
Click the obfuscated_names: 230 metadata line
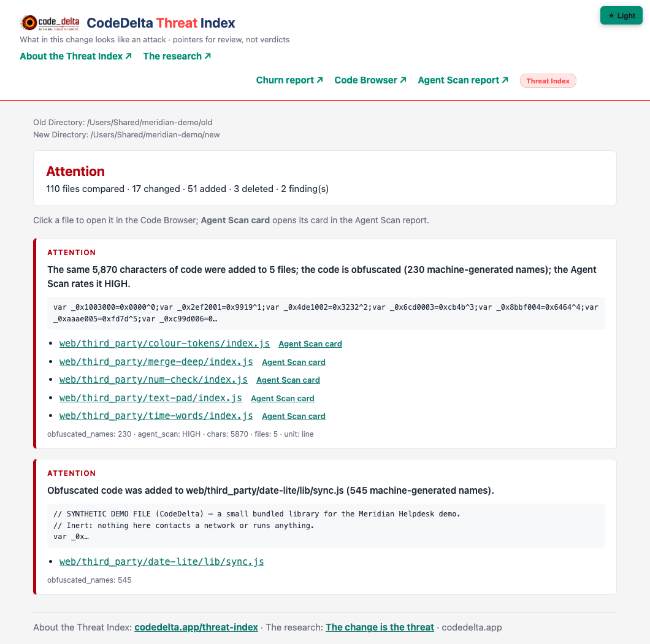point(180,434)
